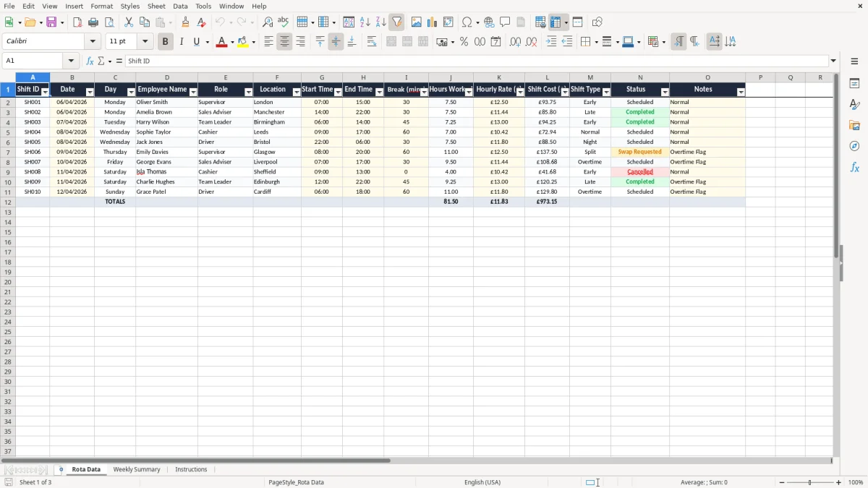Open Sidebar Navigator deck

pos(855,147)
